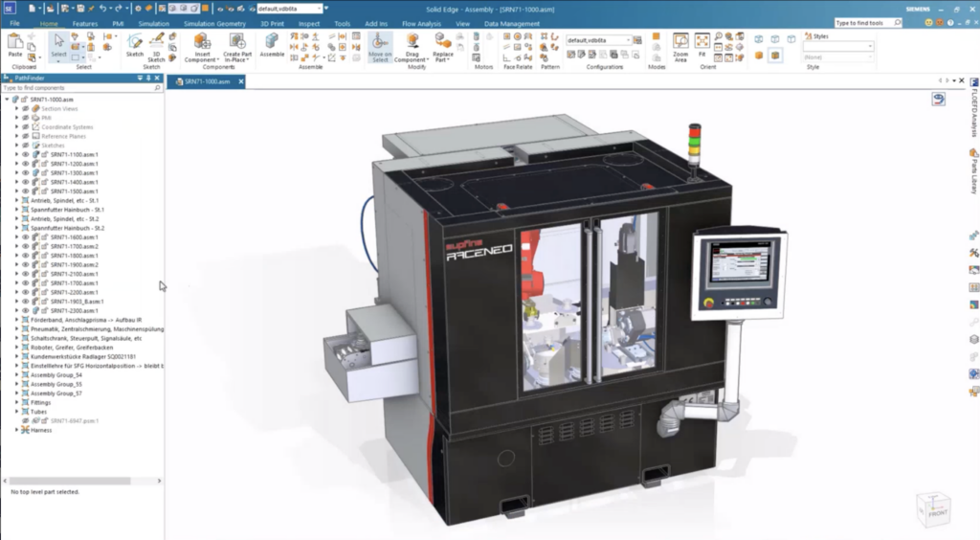Click the Zoom Area tool
980x540 pixels.
680,42
